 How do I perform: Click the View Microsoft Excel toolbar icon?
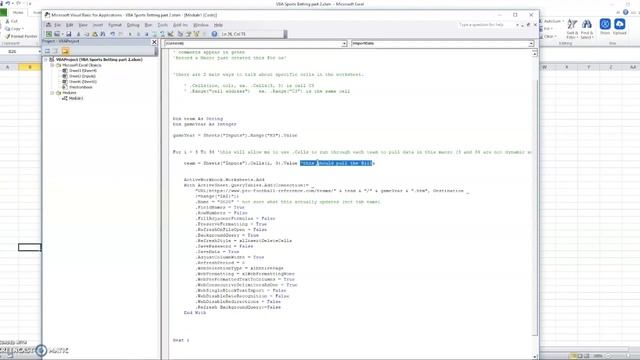point(49,34)
